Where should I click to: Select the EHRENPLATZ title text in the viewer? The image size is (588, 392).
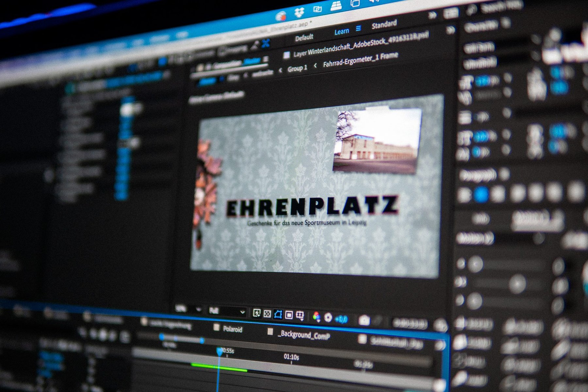tap(313, 206)
